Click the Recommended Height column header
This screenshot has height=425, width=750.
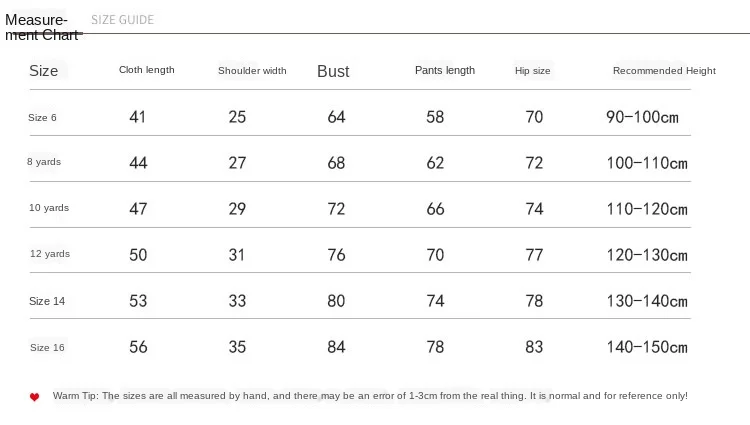[x=664, y=71]
